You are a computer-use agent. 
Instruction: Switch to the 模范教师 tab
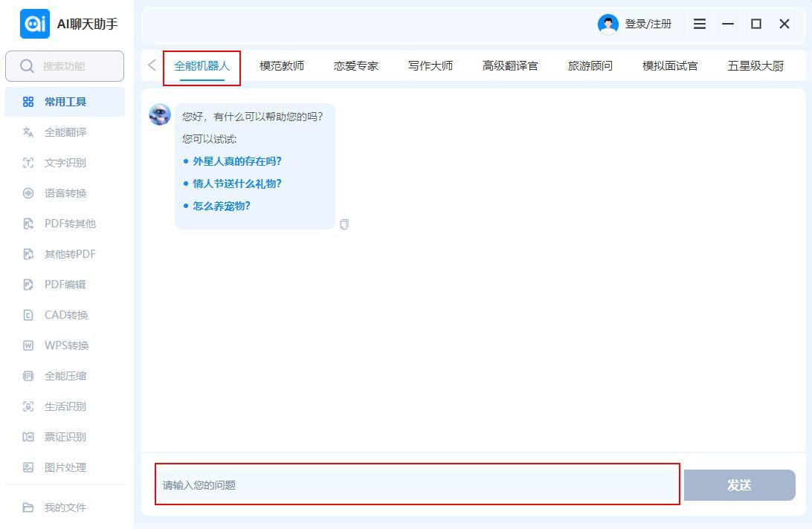tap(282, 66)
